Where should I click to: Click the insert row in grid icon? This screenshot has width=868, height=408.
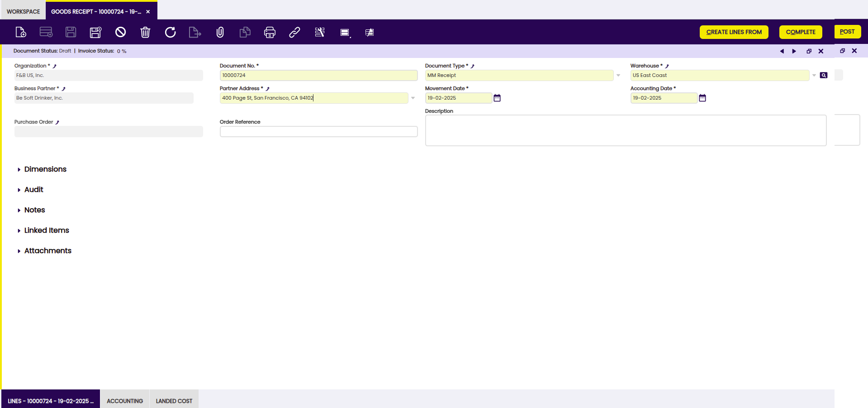[x=46, y=32]
